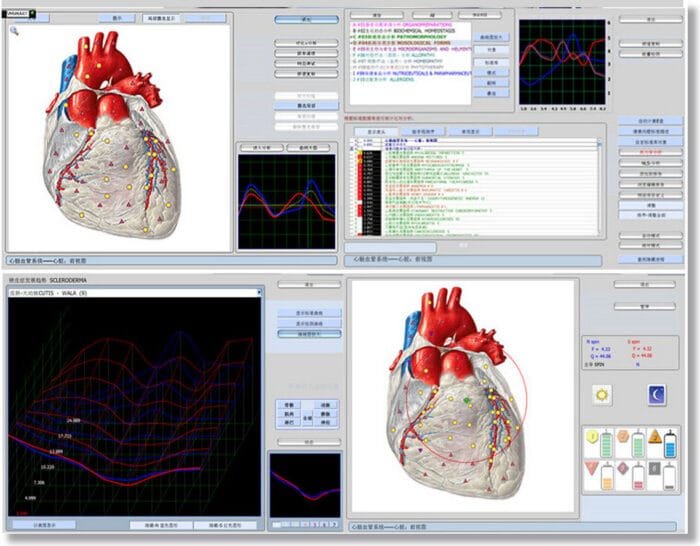Click the yellow sun icon
Viewport: 700px width, 546px height.
(x=603, y=394)
